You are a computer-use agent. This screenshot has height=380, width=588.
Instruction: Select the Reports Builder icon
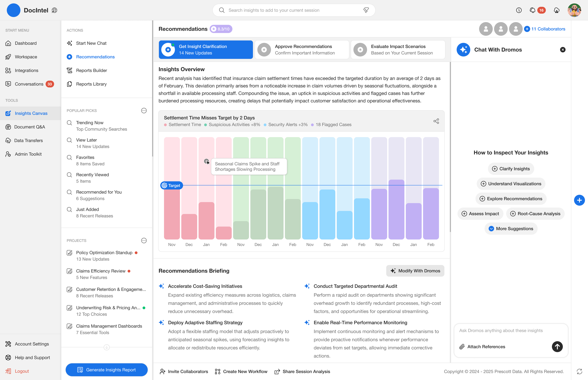coord(70,70)
